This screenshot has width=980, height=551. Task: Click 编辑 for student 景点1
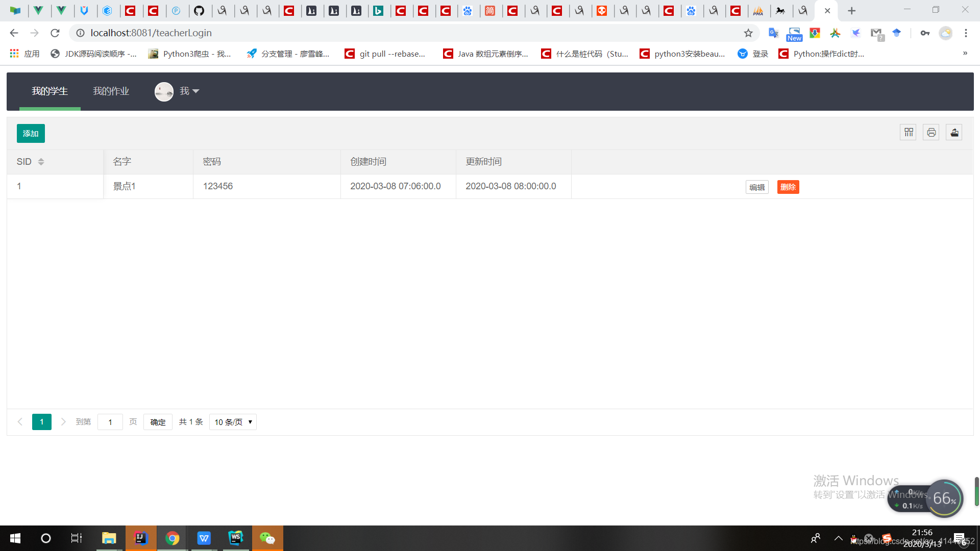pos(756,187)
